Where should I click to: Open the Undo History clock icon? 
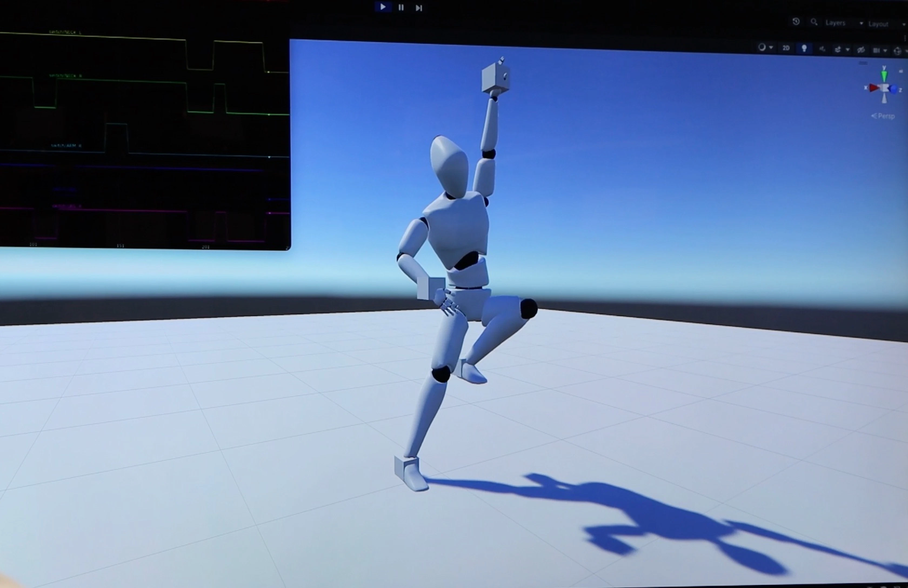[796, 22]
